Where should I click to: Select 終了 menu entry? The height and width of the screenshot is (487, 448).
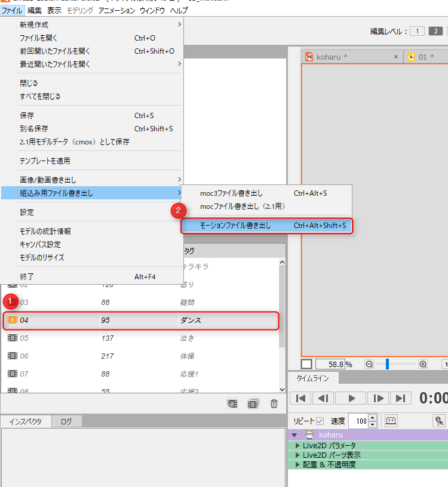92,276
